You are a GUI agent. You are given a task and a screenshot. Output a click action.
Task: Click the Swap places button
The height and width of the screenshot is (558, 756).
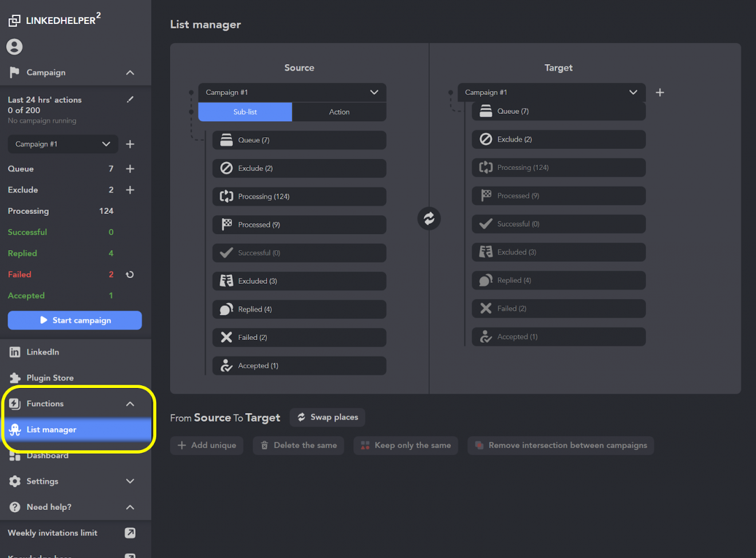(327, 417)
